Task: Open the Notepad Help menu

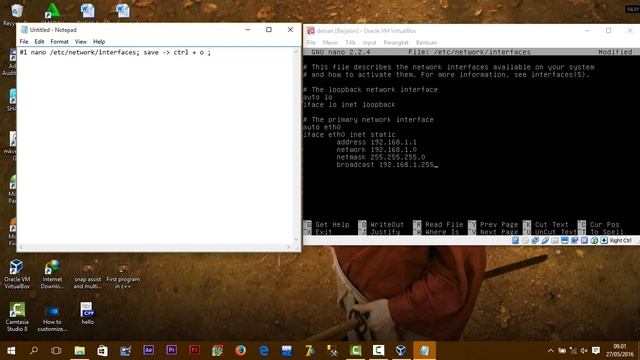Action: click(x=99, y=42)
